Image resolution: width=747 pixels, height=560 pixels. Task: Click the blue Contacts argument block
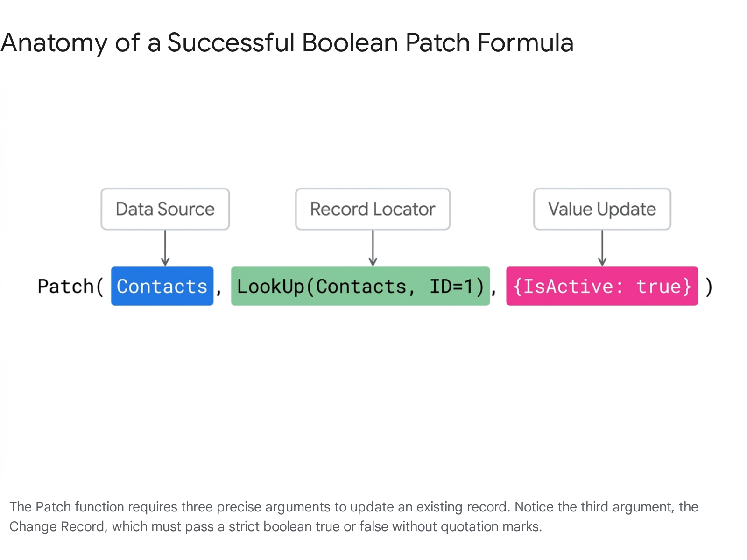coord(162,286)
